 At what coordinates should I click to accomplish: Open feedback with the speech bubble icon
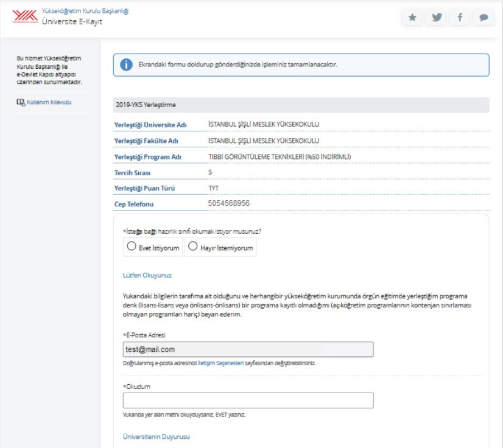(x=484, y=18)
